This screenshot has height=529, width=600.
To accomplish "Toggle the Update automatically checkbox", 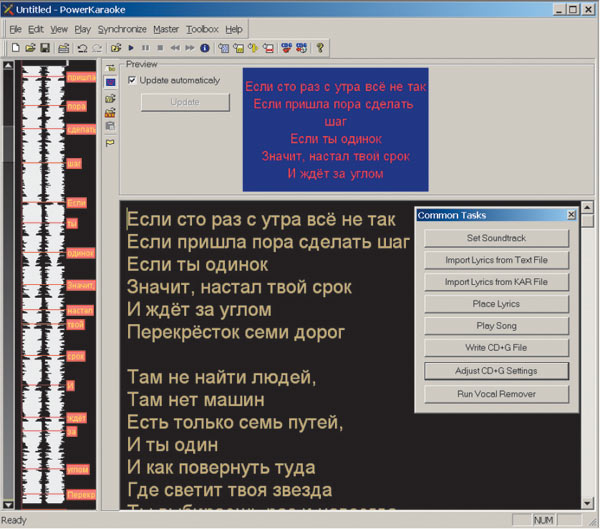I will point(133,80).
